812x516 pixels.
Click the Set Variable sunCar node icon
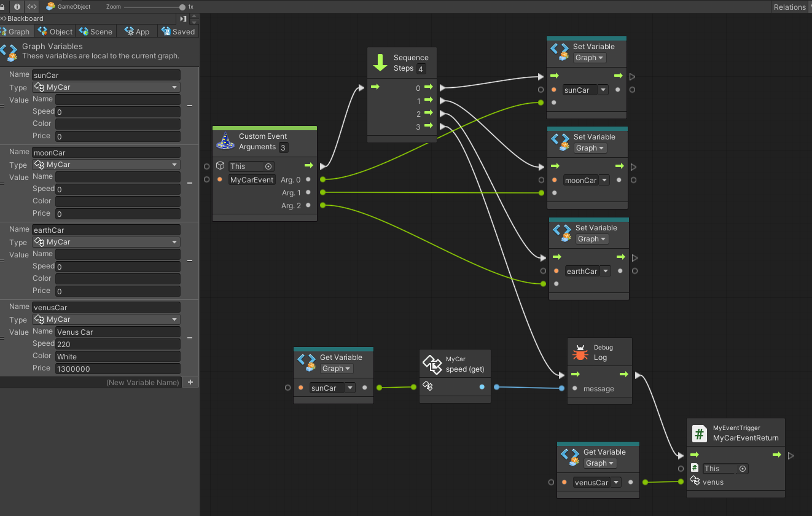point(560,52)
